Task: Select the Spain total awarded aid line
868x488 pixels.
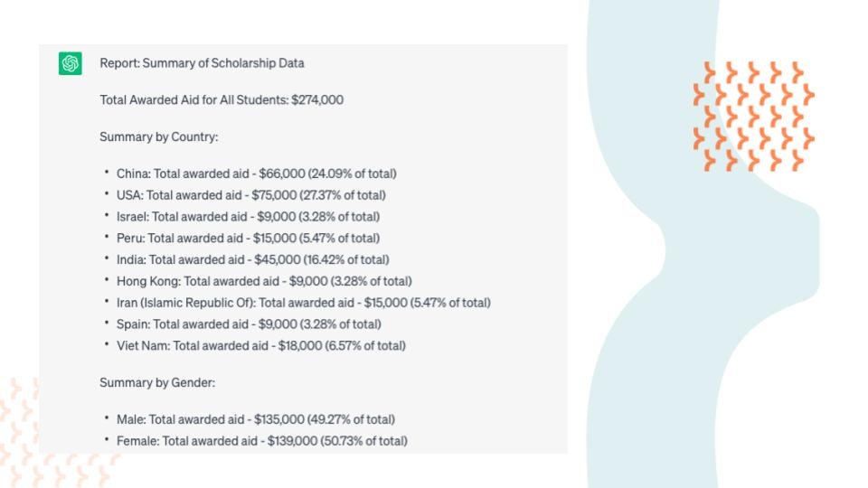Action: click(x=249, y=324)
